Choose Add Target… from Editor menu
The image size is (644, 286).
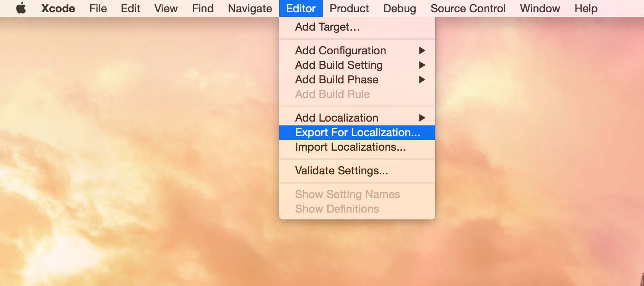pyautogui.click(x=357, y=27)
